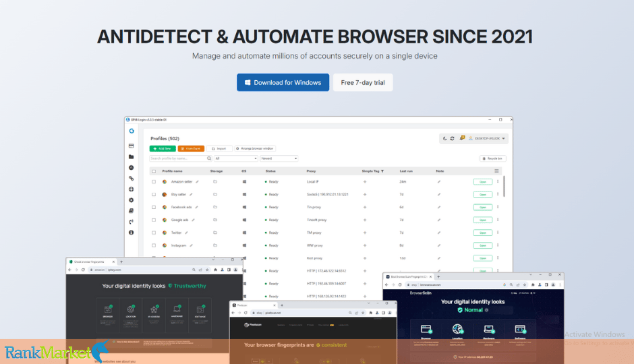
Task: Open new tab in iphey window
Action: pos(121,262)
